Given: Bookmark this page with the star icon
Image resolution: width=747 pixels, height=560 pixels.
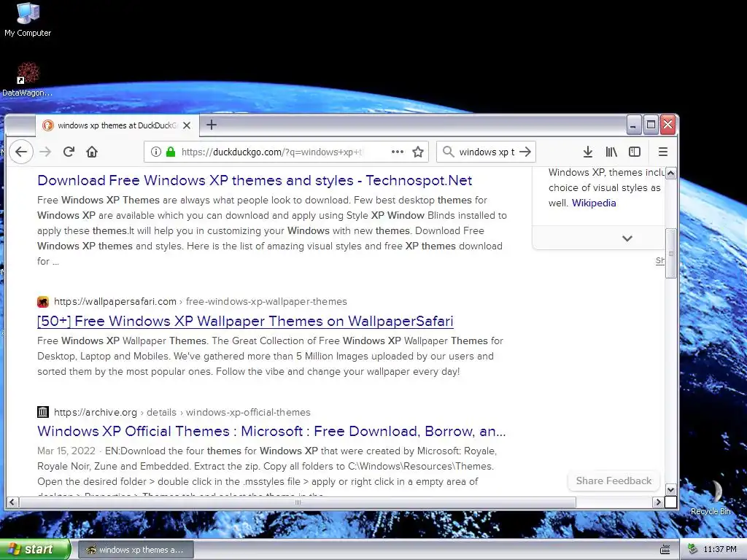Looking at the screenshot, I should pos(418,152).
